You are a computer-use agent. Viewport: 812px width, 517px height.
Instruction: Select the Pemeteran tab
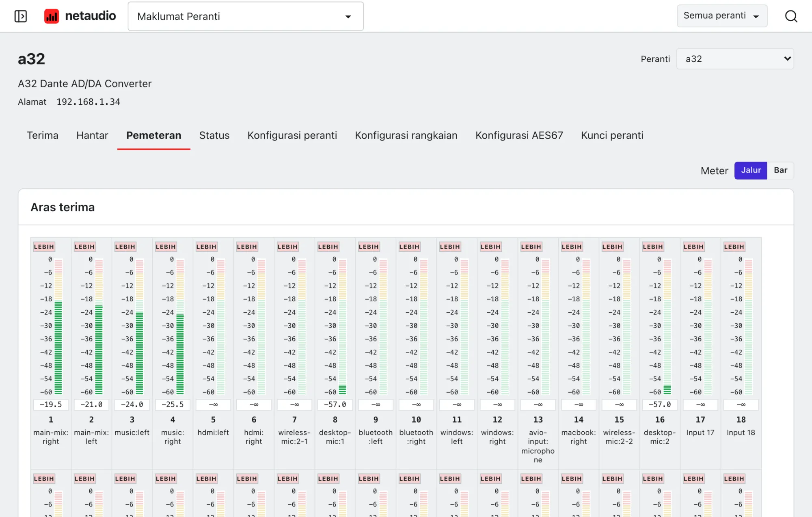(x=153, y=135)
